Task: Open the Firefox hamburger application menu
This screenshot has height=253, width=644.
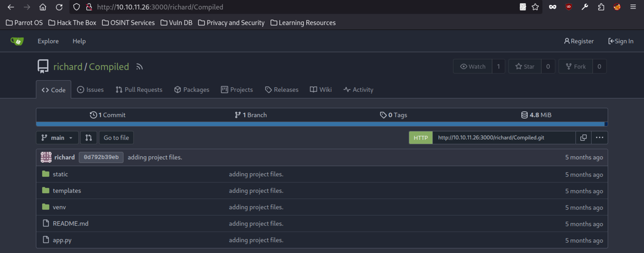Action: [x=633, y=7]
